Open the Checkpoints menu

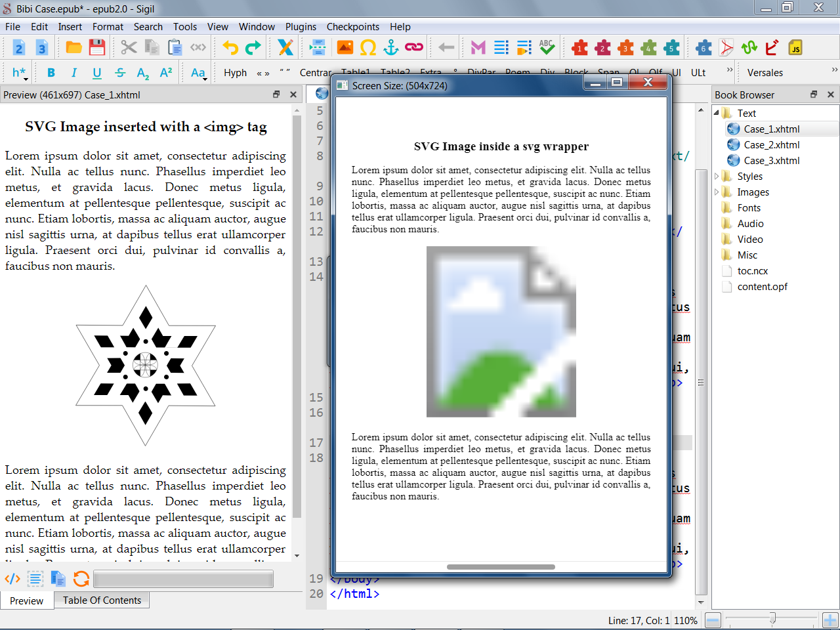click(x=353, y=27)
